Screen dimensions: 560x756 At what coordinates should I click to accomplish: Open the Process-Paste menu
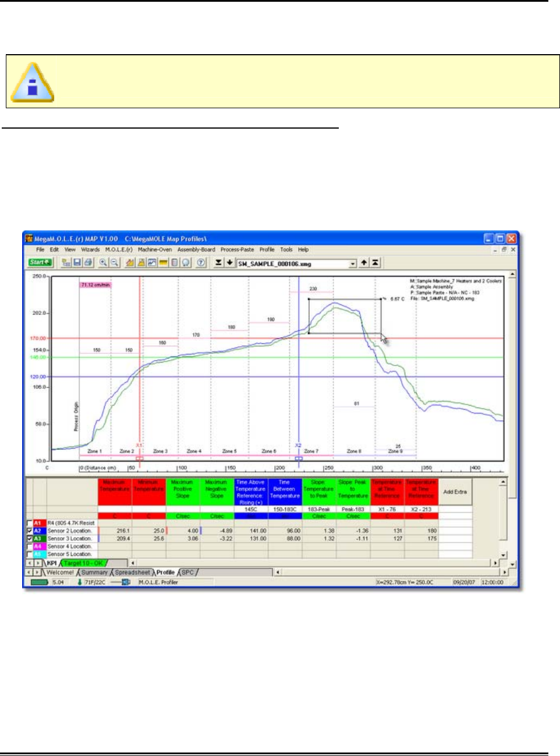[x=237, y=249]
